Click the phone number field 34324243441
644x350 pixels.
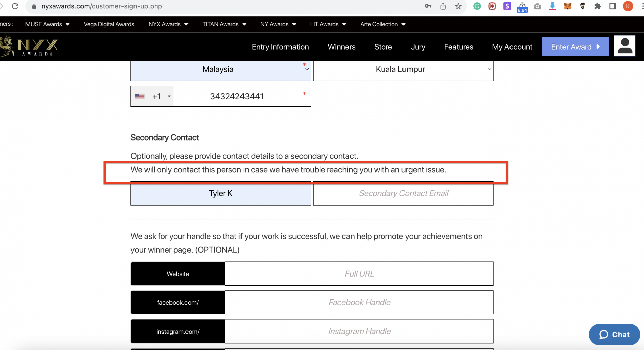coord(241,96)
